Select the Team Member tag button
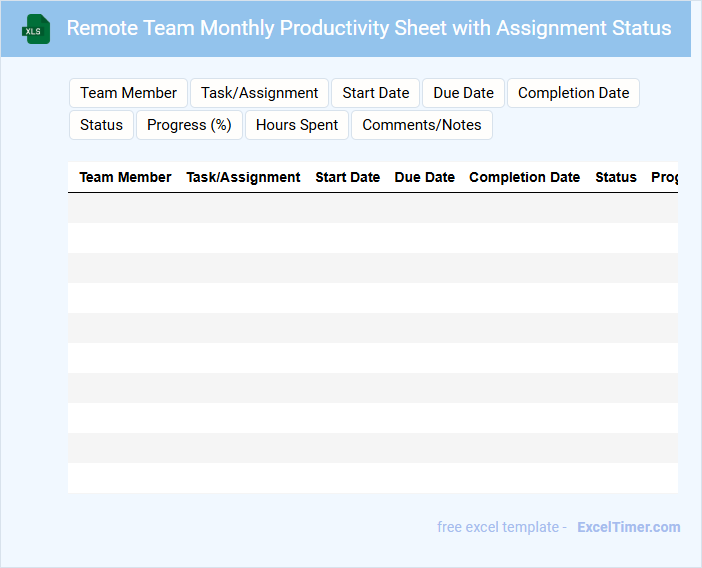The image size is (702, 568). [128, 93]
